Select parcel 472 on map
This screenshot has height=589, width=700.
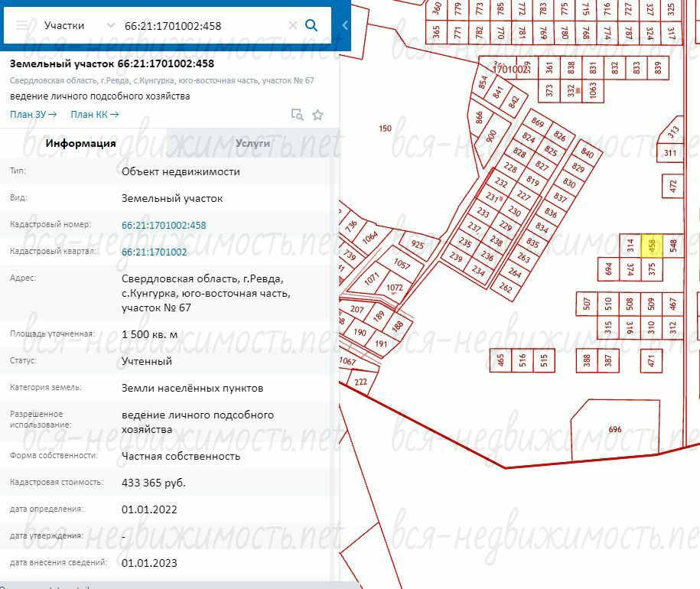point(672,186)
